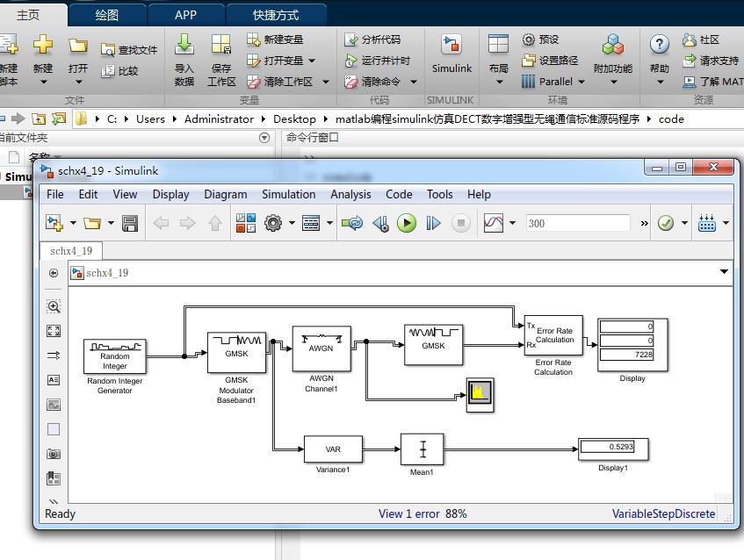
Task: Click the 新建变量 button
Action: (275, 39)
